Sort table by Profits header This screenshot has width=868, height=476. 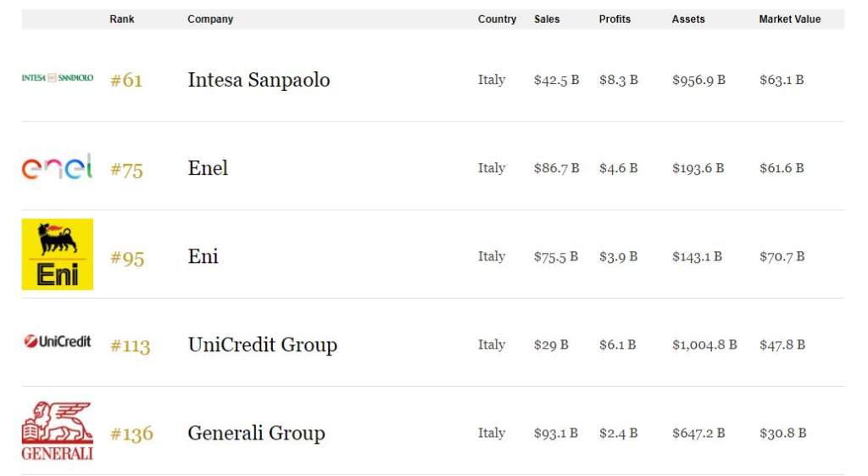click(x=615, y=19)
